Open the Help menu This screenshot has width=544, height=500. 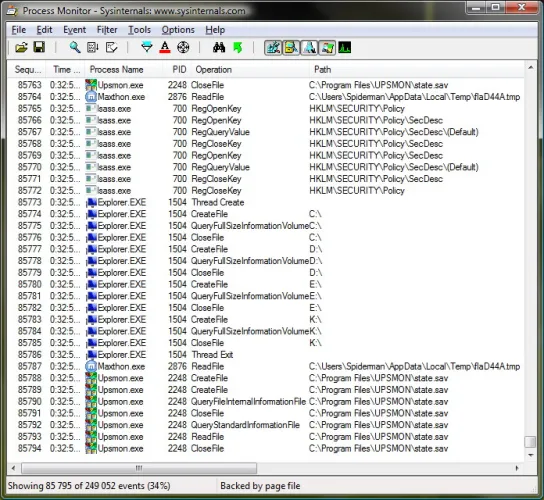click(x=215, y=30)
